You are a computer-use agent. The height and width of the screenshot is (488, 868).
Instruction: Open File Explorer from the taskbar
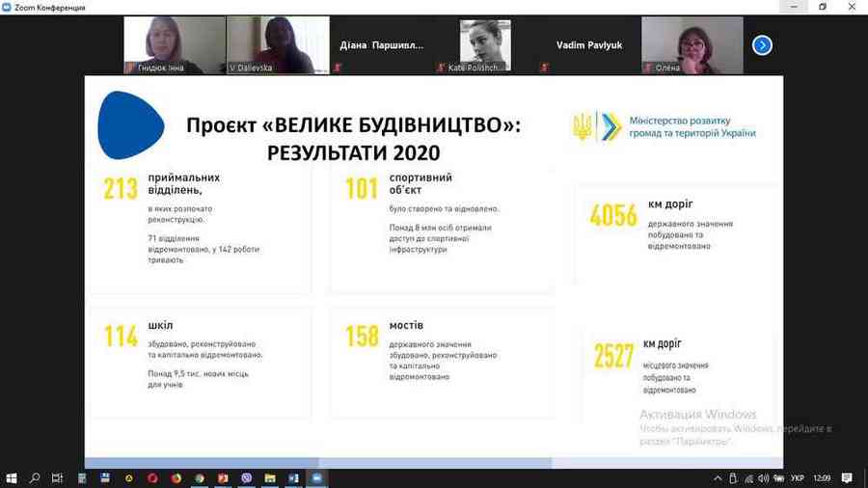[x=270, y=477]
